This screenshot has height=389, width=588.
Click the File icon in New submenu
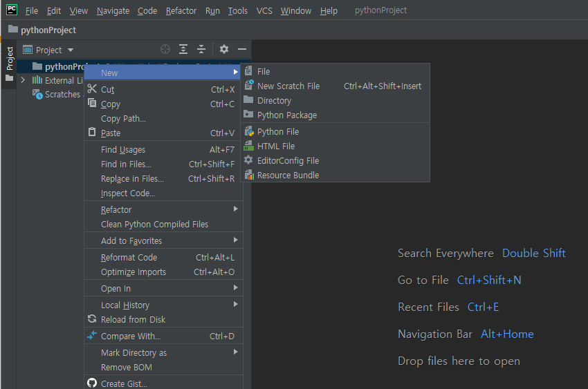coord(248,70)
